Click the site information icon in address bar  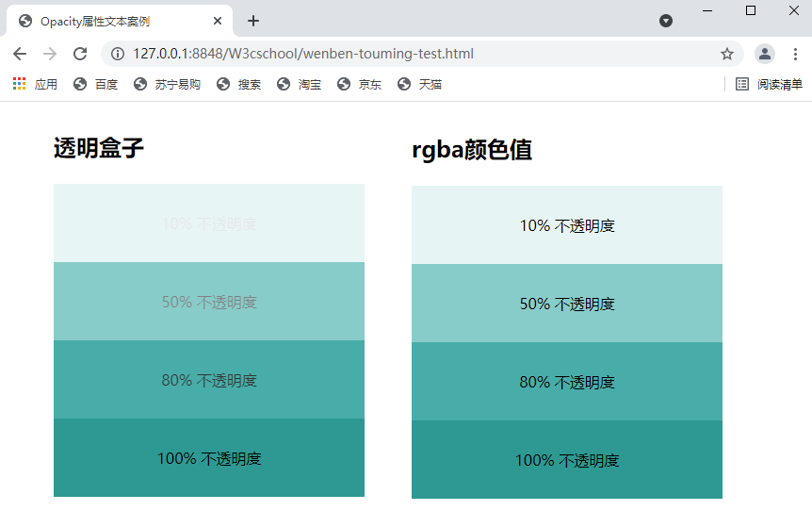[118, 54]
